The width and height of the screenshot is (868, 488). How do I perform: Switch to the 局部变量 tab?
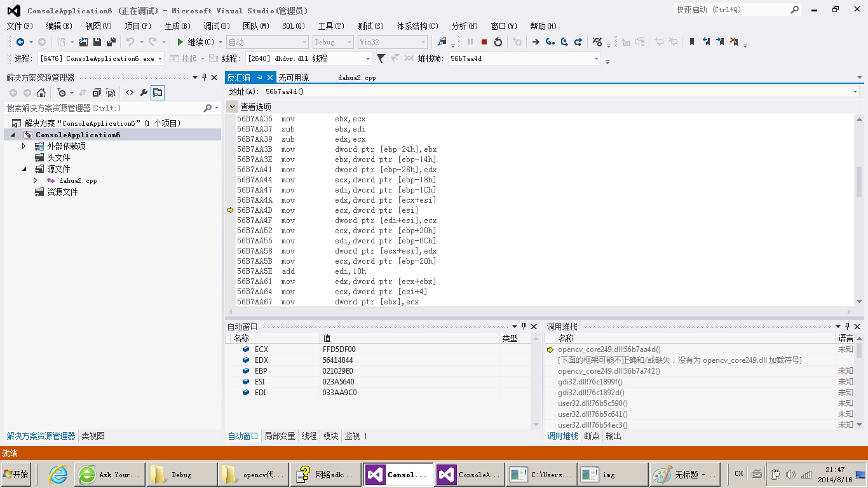pyautogui.click(x=280, y=436)
